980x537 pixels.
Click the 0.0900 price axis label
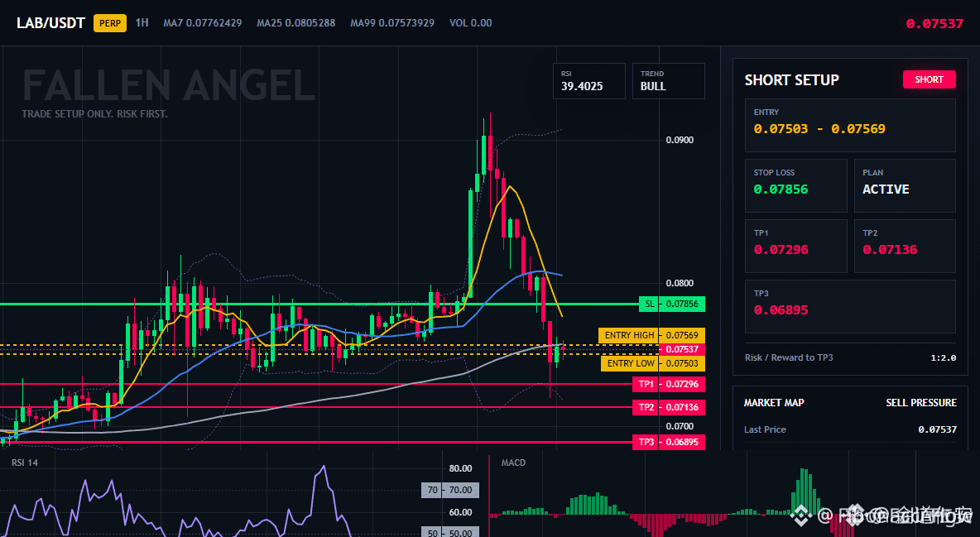(x=680, y=140)
